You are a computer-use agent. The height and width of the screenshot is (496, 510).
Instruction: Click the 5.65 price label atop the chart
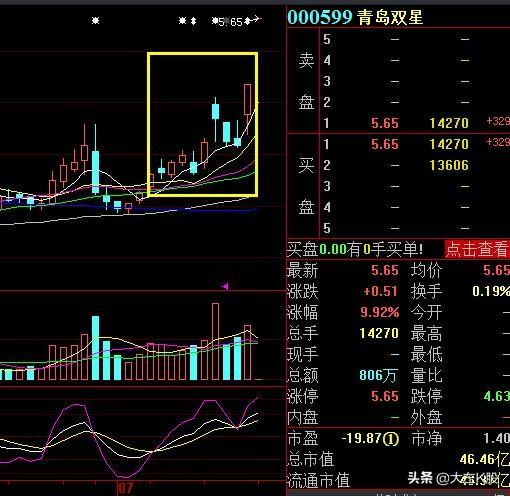(231, 22)
